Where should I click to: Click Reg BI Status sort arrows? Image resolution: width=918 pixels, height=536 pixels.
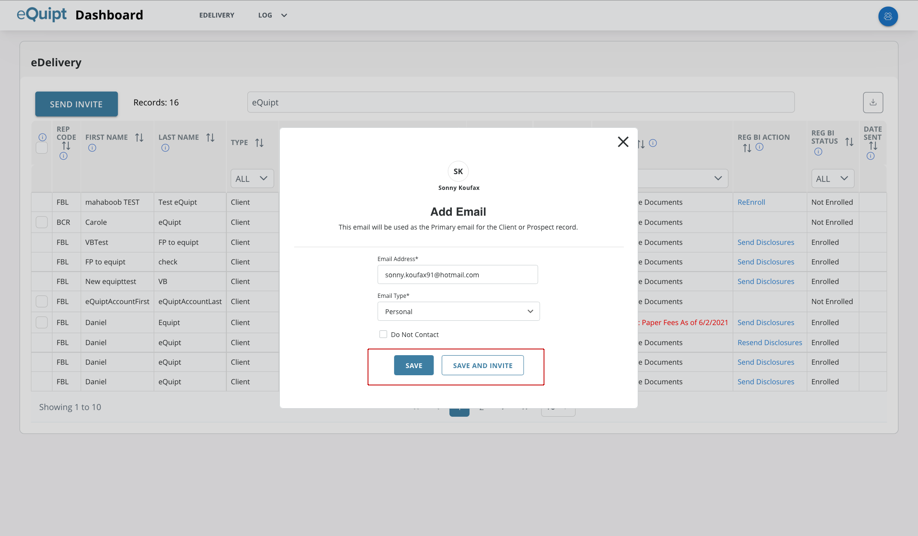[x=849, y=141]
